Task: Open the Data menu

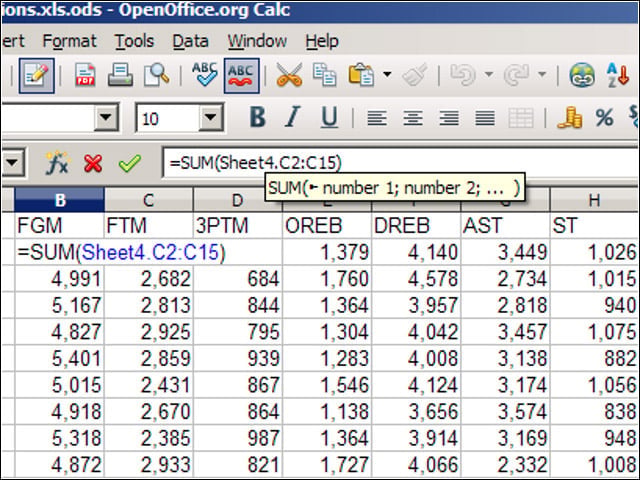Action: click(x=191, y=41)
